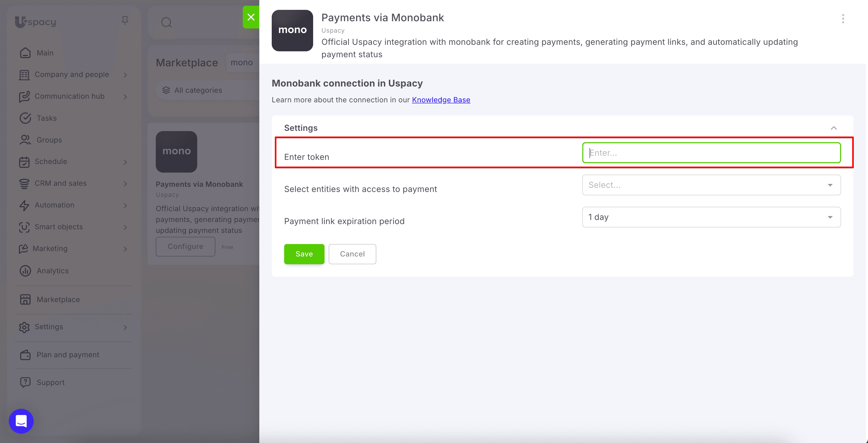
Task: Click the All categories layers icon
Action: coord(166,90)
